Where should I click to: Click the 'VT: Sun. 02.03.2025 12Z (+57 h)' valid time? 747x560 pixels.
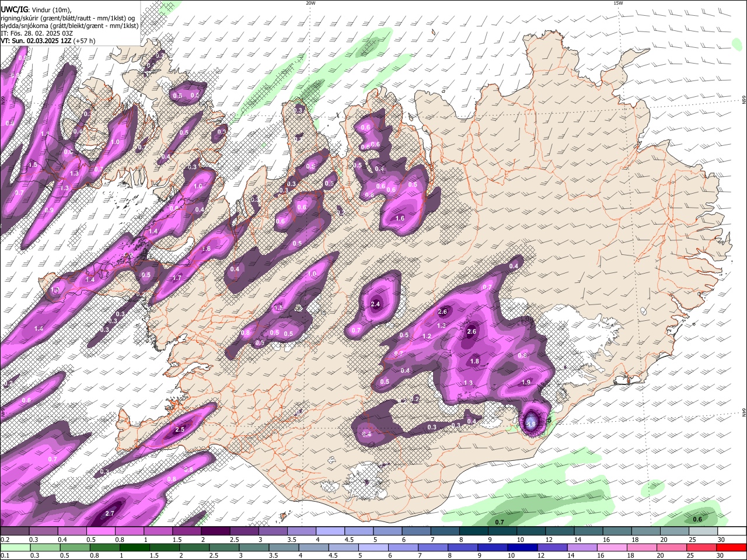click(x=48, y=41)
